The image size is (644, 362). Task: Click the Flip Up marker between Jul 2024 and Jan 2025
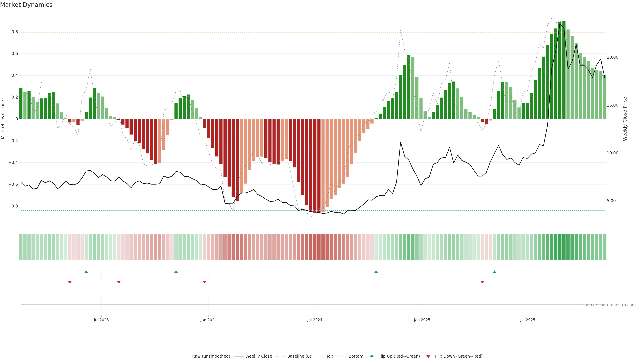tap(376, 272)
